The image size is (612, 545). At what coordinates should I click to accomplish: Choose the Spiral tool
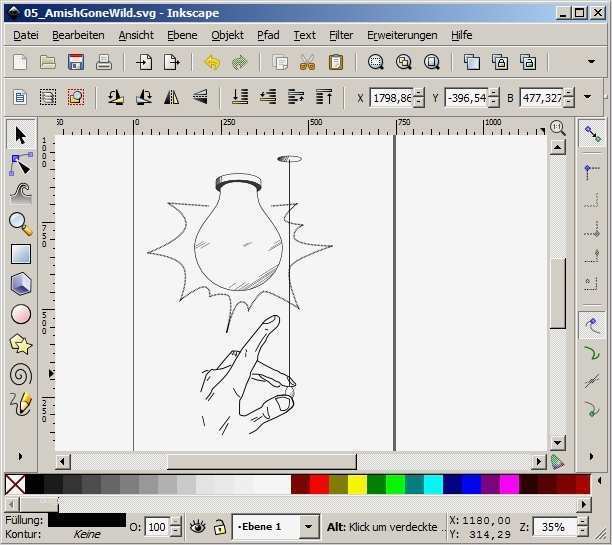click(20, 374)
